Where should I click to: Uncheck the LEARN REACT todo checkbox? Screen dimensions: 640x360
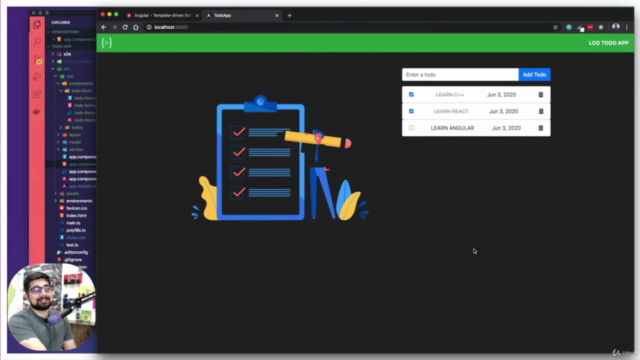coord(411,111)
